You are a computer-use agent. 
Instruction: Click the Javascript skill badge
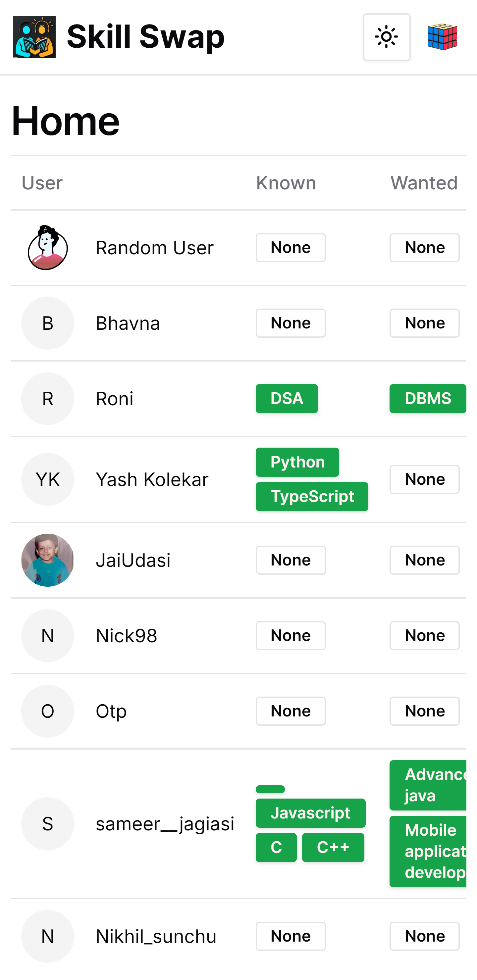[310, 813]
